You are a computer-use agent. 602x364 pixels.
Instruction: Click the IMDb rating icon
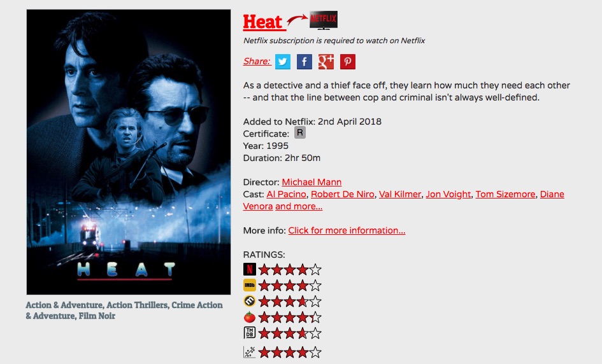[x=250, y=285]
